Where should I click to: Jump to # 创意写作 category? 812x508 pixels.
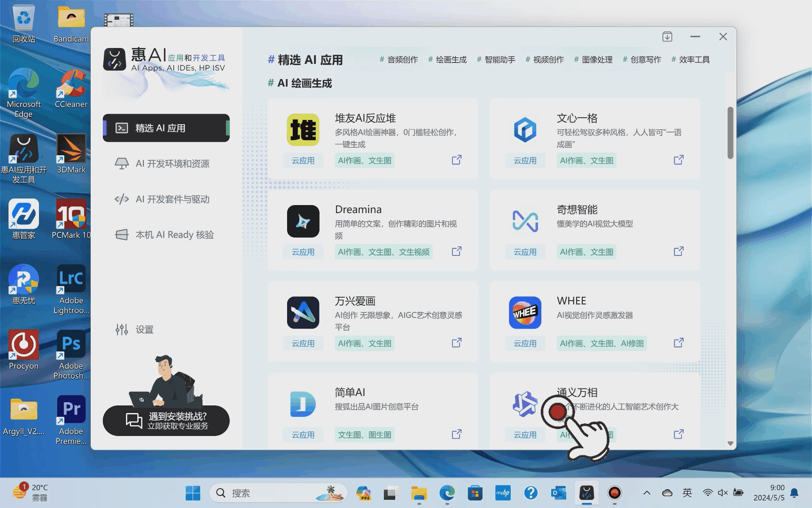point(642,60)
